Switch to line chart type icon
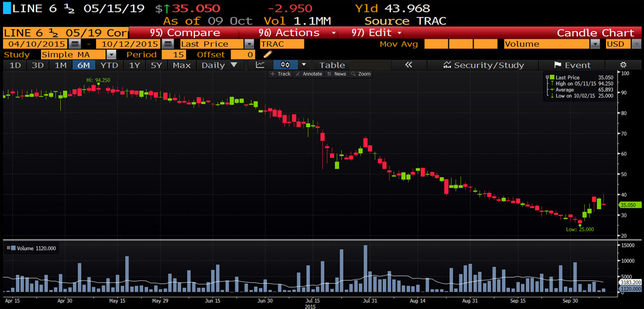644x309 pixels. (x=261, y=65)
